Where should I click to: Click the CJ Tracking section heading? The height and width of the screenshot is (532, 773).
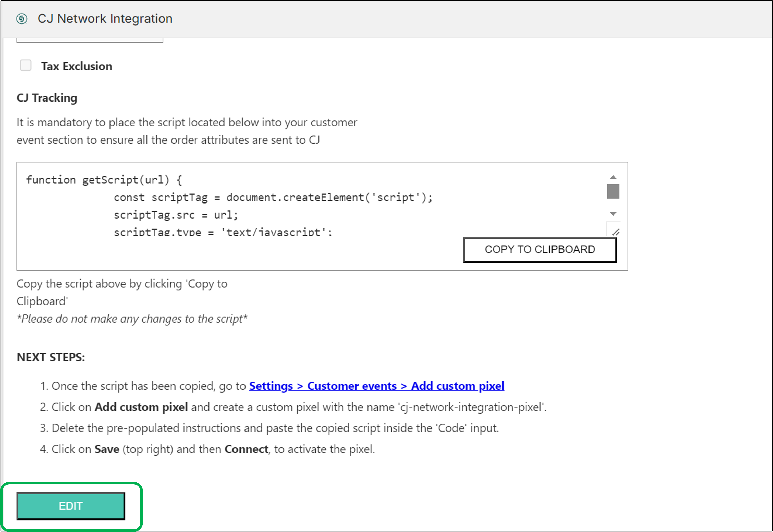pyautogui.click(x=47, y=97)
